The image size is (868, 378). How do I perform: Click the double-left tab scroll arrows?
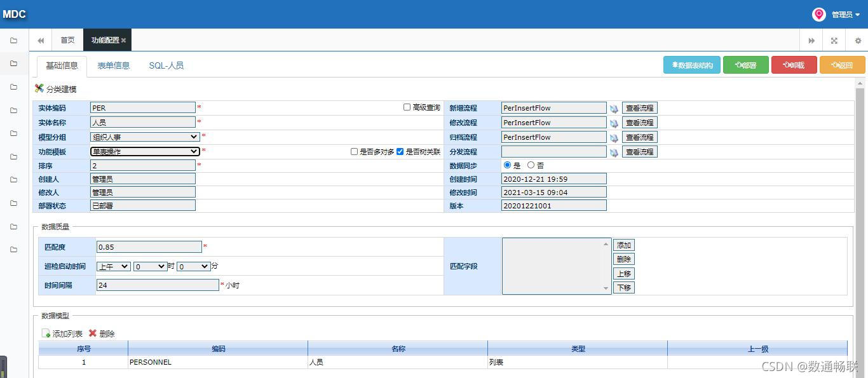[x=41, y=40]
